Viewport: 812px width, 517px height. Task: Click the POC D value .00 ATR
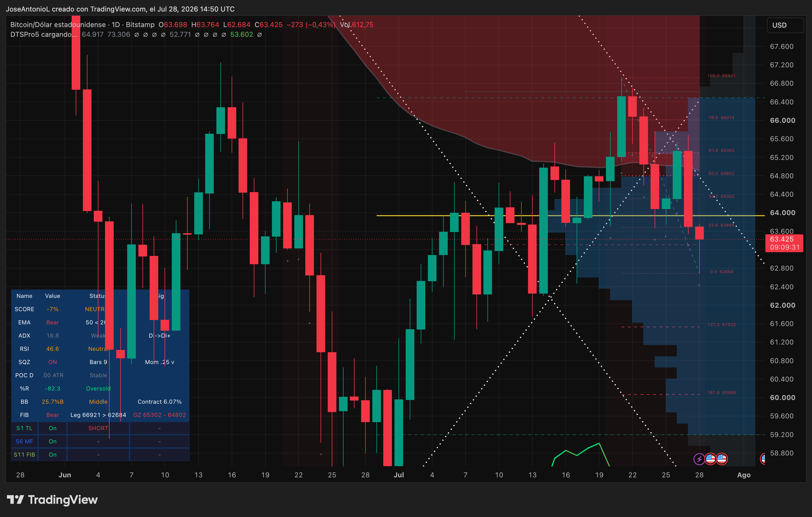pos(52,375)
